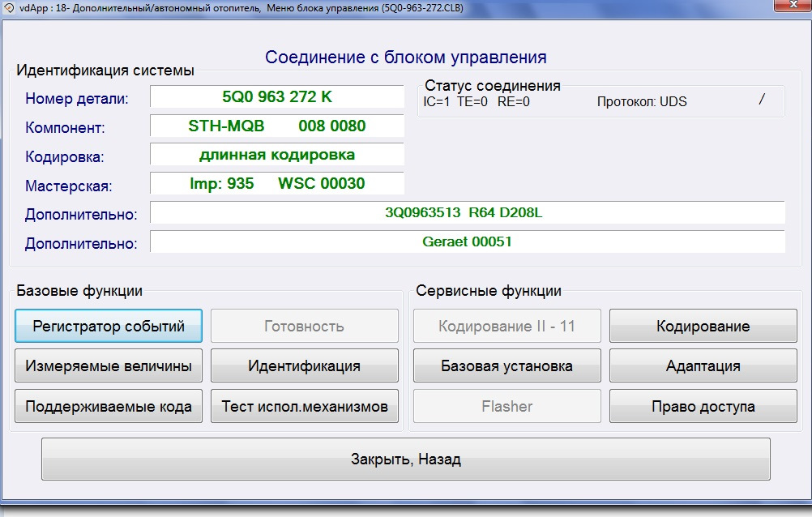Click workshop field Imp: 935 WSC 00030

pyautogui.click(x=277, y=183)
